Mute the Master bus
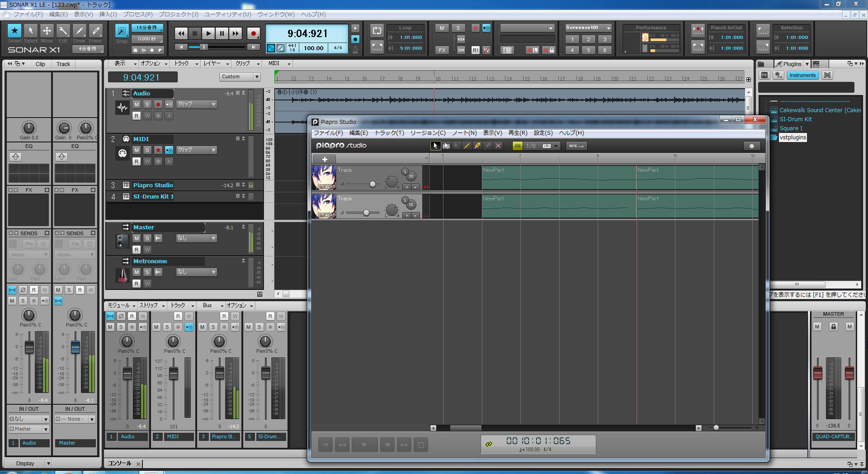 tap(137, 238)
